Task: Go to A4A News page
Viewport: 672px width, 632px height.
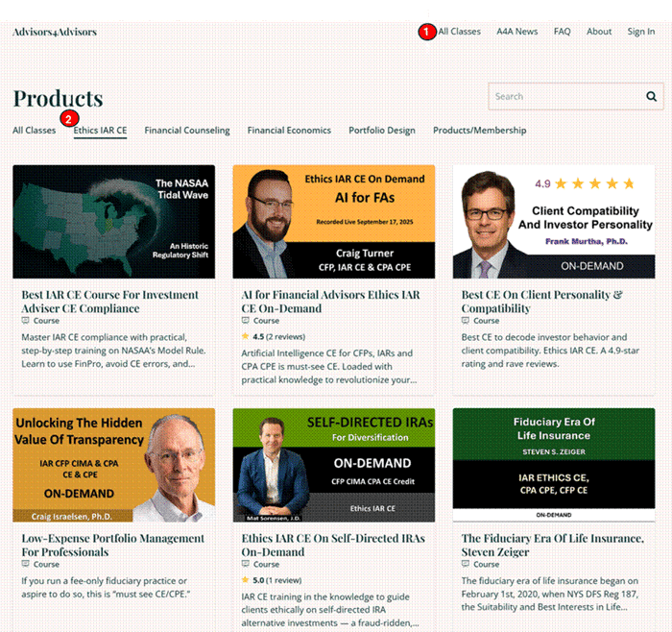Action: [517, 32]
